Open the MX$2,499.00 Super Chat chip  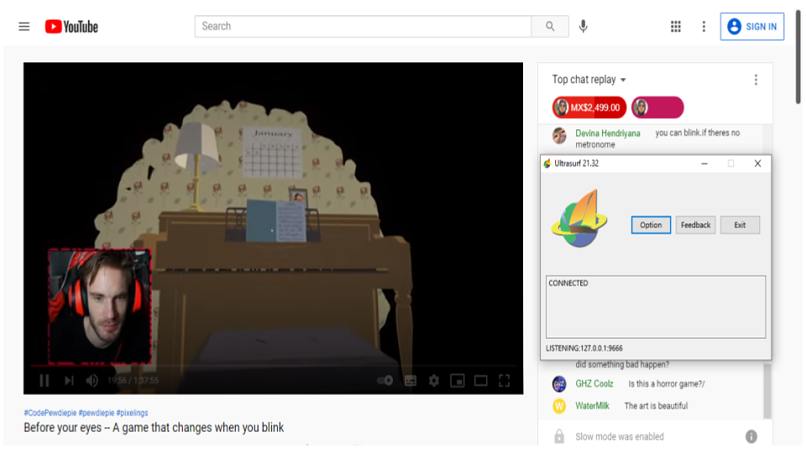pyautogui.click(x=589, y=107)
